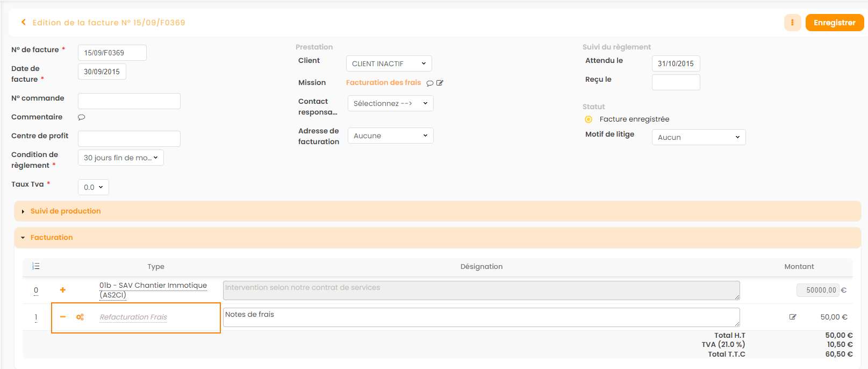Open the three-dot options menu
Image resolution: width=868 pixels, height=369 pixels.
[x=792, y=23]
